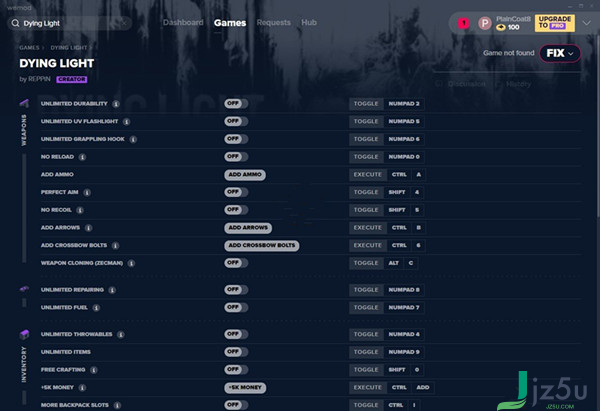This screenshot has height=411, width=600.
Task: Show info for More Backpack Slots
Action: (x=117, y=405)
